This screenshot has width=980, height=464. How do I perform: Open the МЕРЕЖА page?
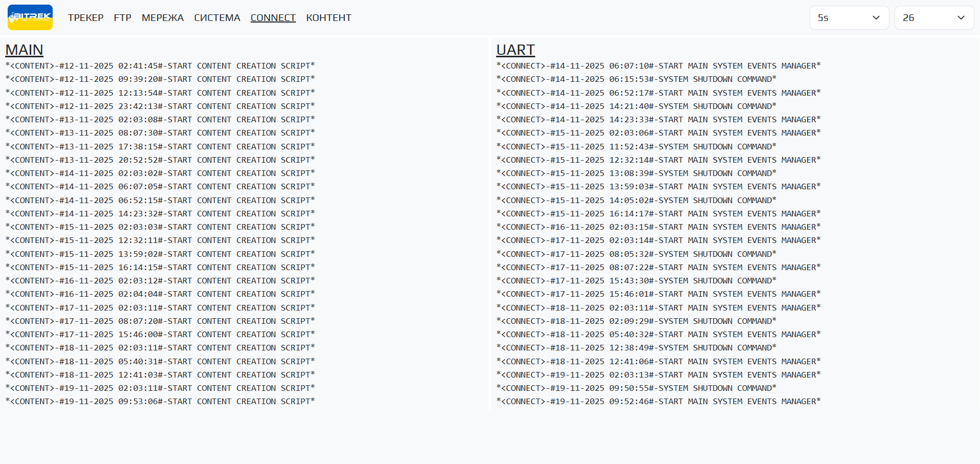click(x=163, y=18)
